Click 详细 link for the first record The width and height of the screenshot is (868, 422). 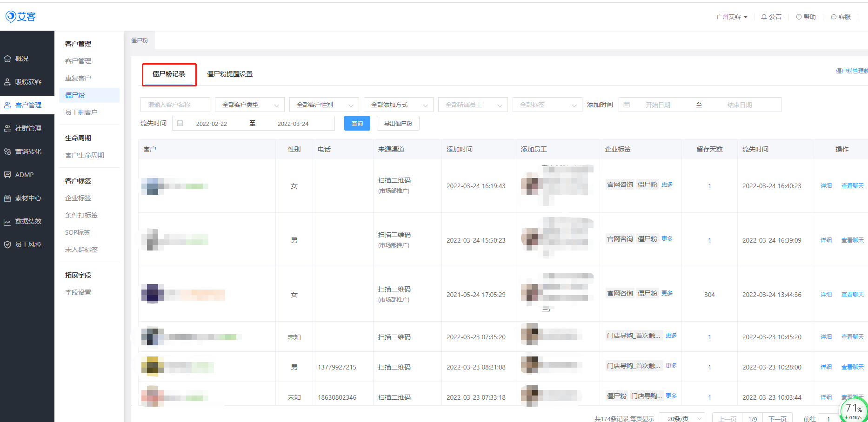click(x=826, y=186)
